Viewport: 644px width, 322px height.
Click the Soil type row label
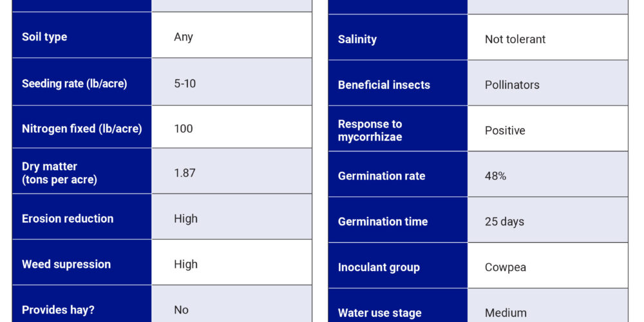point(44,37)
